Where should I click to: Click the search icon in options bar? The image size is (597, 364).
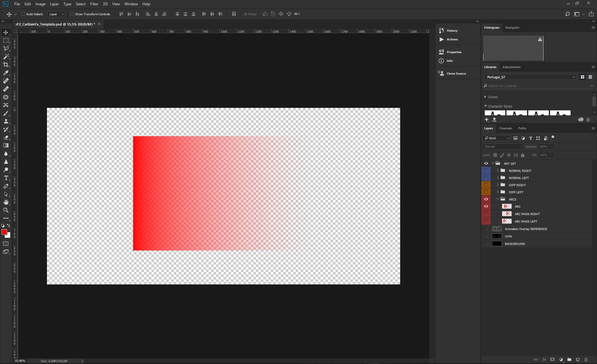coord(567,14)
